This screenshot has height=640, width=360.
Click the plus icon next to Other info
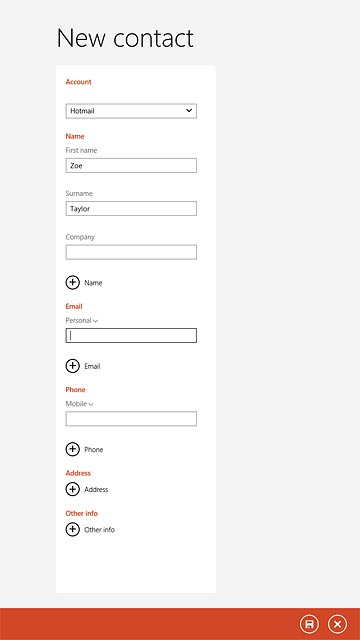click(x=72, y=529)
